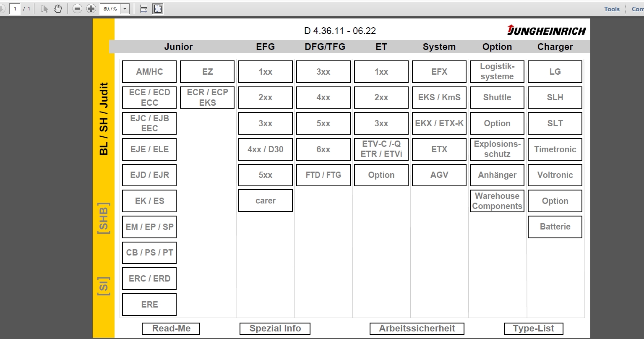Viewport: 644px width, 339px height.
Task: Click the Jungheinrich logo
Action: (546, 30)
